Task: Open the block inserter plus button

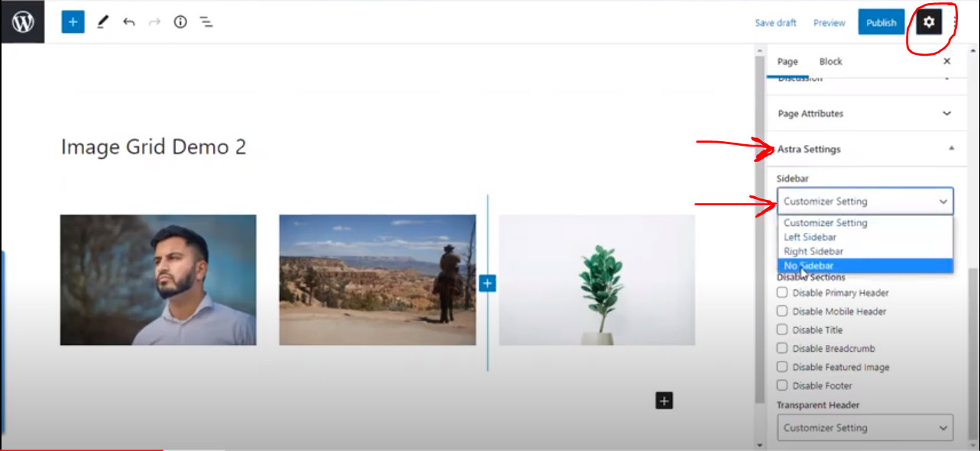Action: [x=73, y=22]
